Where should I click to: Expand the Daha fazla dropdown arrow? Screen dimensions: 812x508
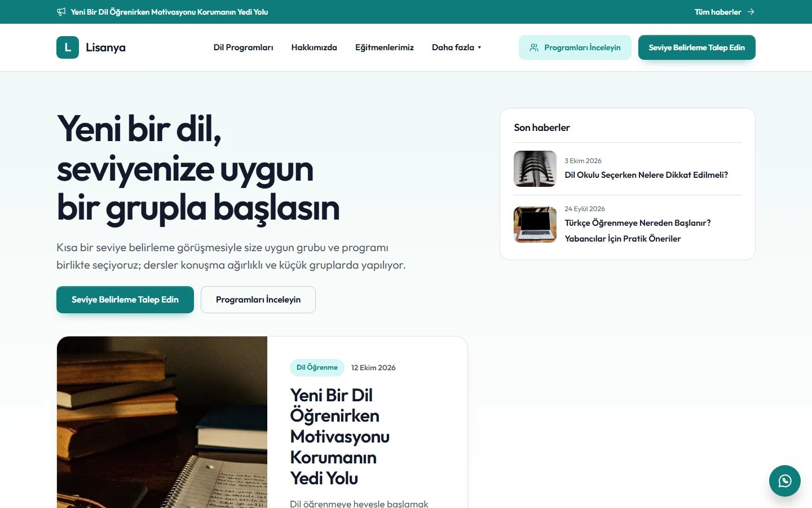tap(479, 47)
